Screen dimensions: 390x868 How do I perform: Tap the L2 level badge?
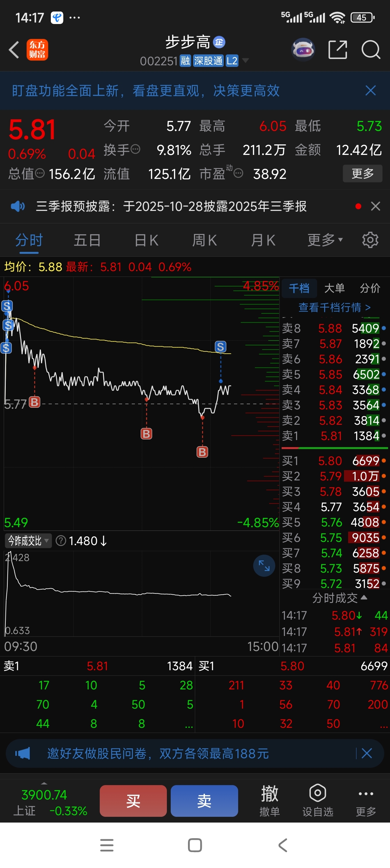(232, 61)
